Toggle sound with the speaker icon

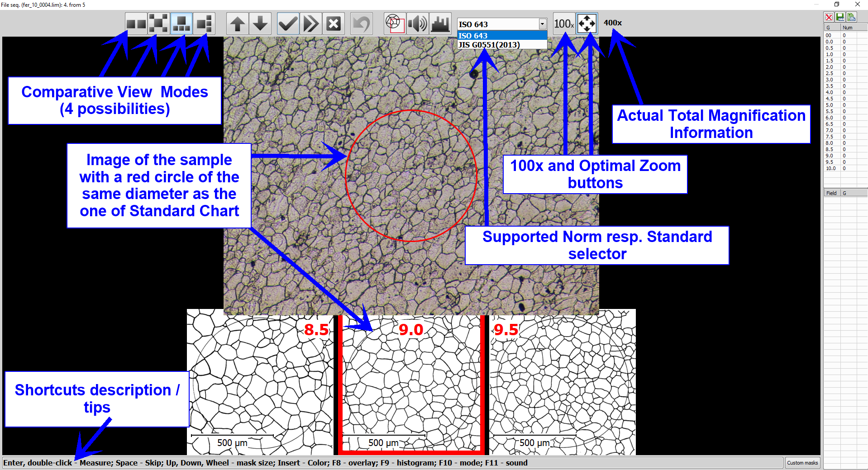coord(417,24)
